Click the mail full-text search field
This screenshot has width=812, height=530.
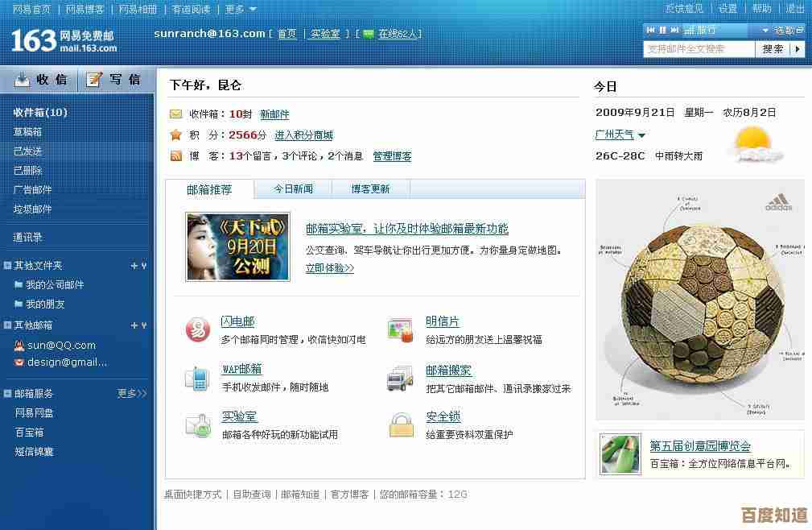699,49
